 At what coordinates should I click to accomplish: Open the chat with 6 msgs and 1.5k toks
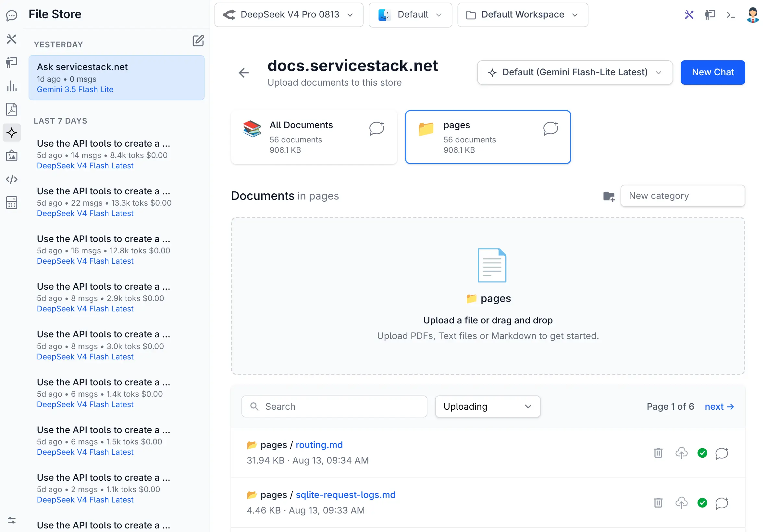[117, 441]
